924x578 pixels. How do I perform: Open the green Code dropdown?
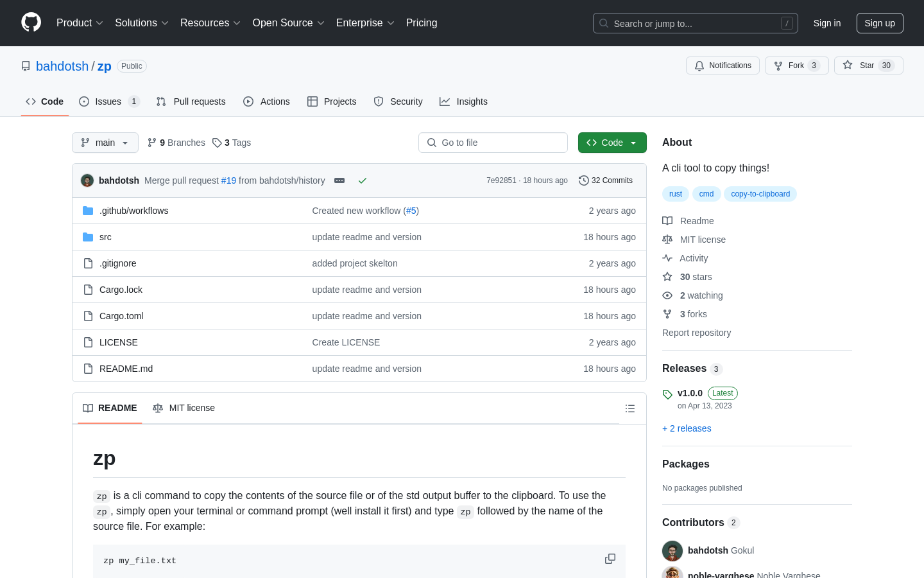click(612, 143)
